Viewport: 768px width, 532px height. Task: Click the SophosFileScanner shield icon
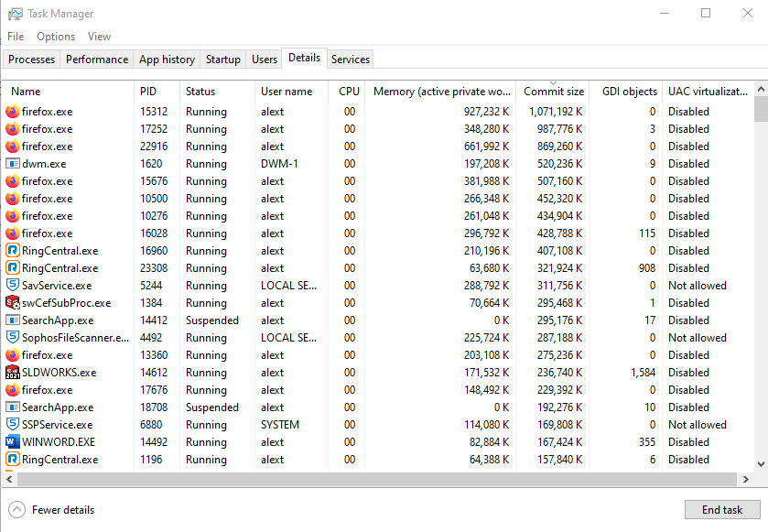[x=13, y=338]
